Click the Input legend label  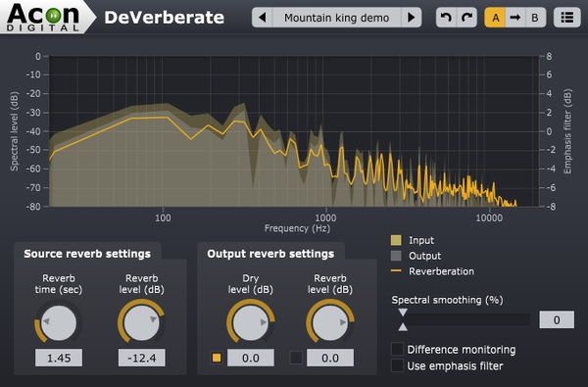pyautogui.click(x=421, y=240)
